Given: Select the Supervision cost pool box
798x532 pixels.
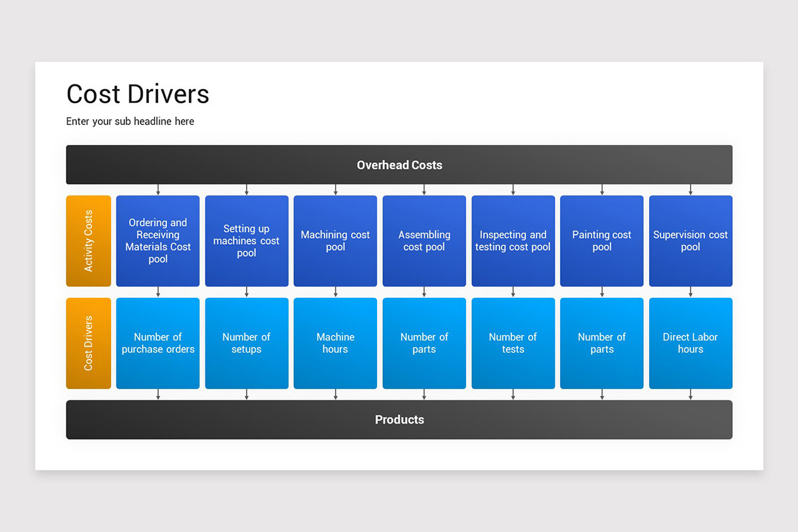Looking at the screenshot, I should click(690, 241).
